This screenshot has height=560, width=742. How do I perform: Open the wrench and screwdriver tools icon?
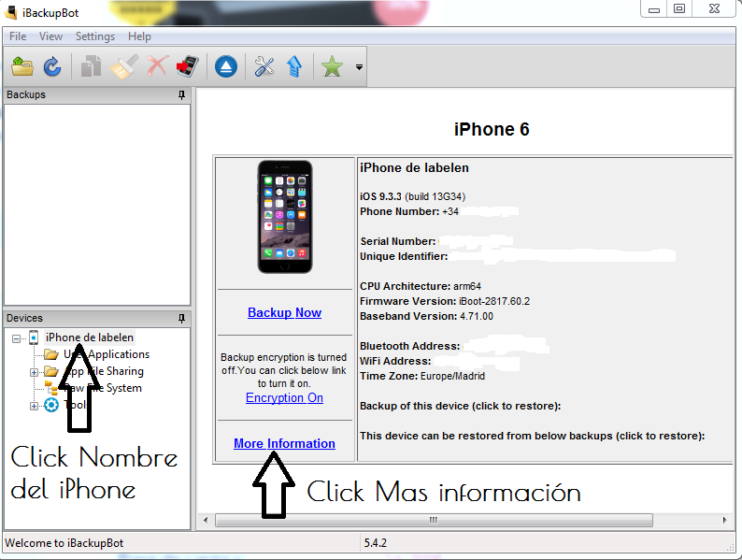point(264,66)
